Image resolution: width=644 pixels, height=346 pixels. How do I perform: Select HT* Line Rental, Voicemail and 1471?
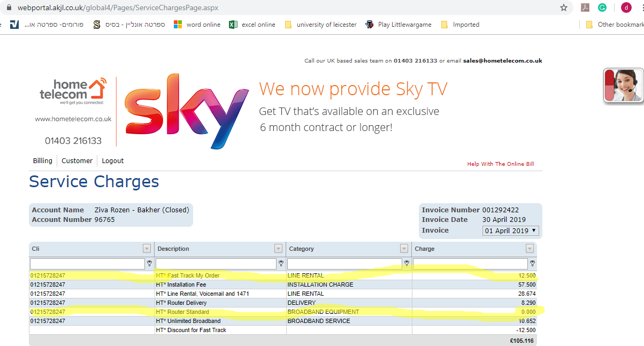point(283,294)
